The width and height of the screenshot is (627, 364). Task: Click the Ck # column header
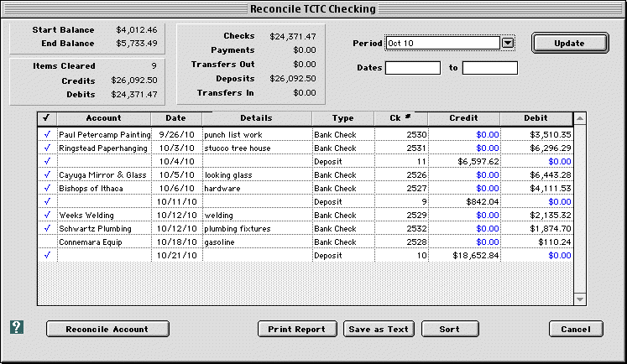click(400, 118)
